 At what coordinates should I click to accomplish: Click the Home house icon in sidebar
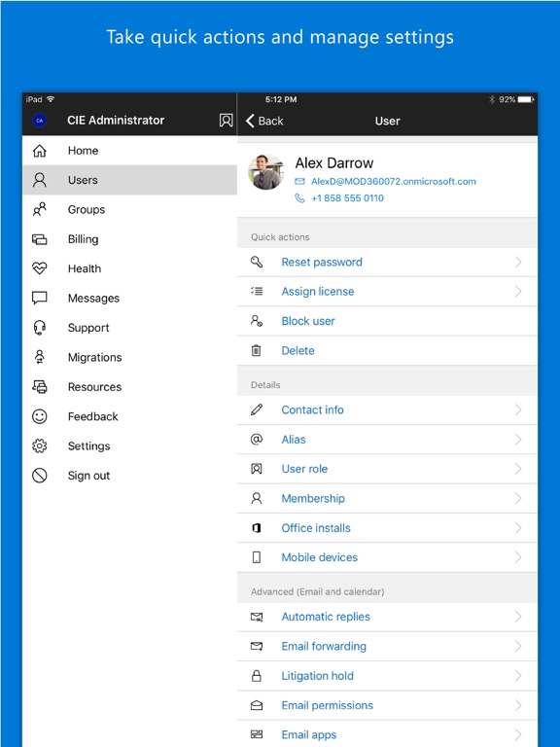pos(40,151)
